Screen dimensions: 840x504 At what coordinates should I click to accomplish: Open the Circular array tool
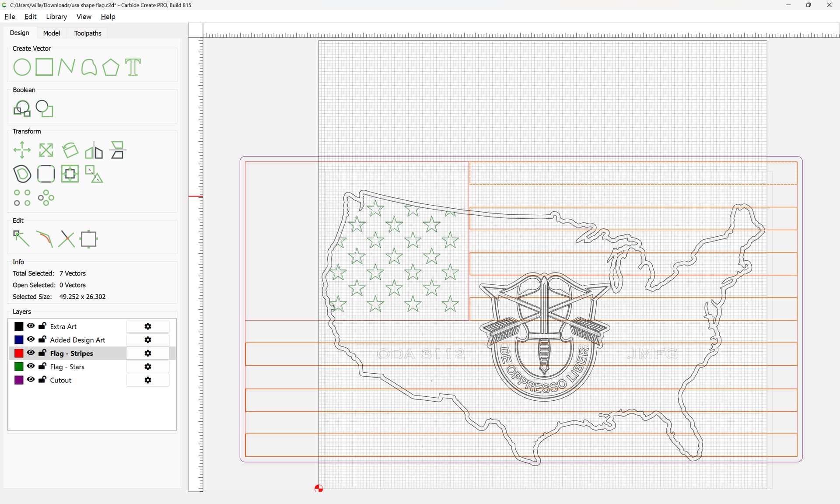tap(46, 198)
